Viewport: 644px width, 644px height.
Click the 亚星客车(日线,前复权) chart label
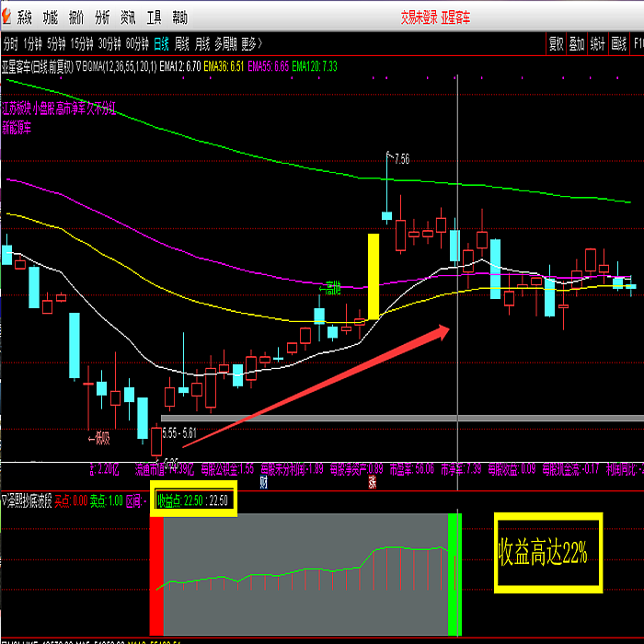click(38, 66)
